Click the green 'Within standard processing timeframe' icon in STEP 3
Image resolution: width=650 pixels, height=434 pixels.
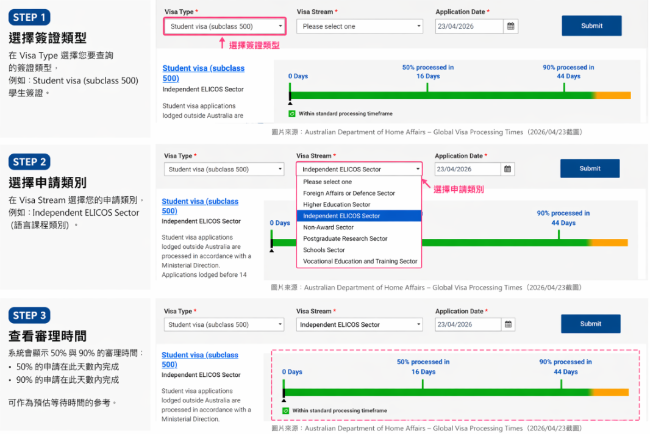click(x=286, y=411)
